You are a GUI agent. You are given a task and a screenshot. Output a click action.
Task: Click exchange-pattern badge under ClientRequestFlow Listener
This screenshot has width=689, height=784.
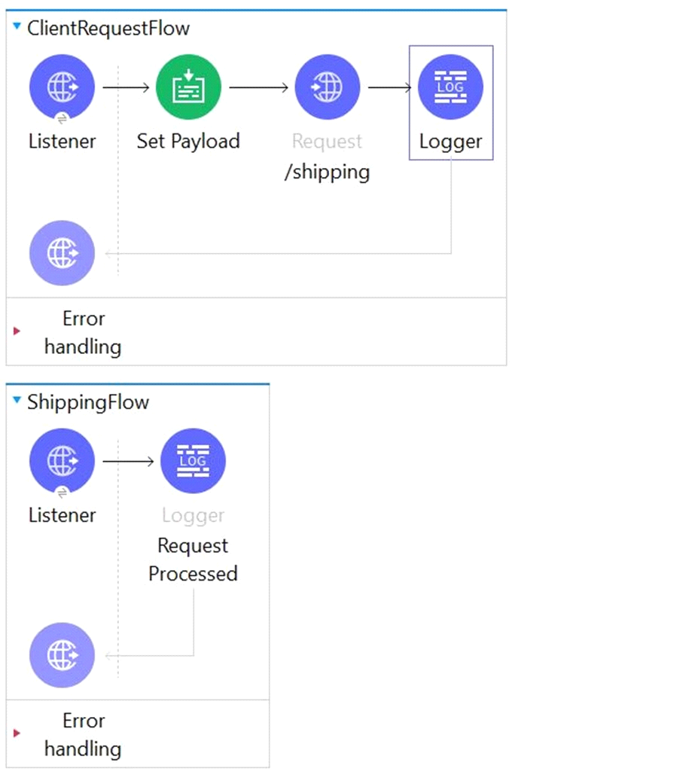coord(62,117)
